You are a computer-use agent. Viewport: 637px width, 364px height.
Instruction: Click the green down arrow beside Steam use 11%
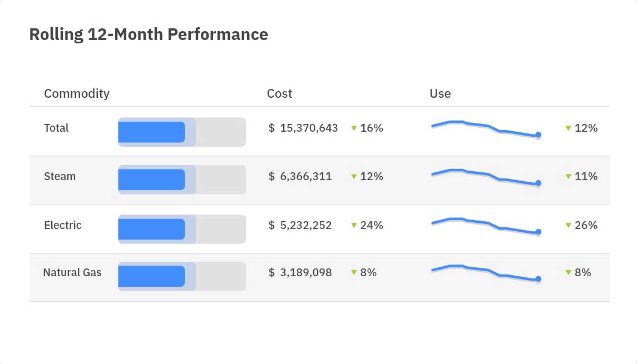(x=568, y=177)
